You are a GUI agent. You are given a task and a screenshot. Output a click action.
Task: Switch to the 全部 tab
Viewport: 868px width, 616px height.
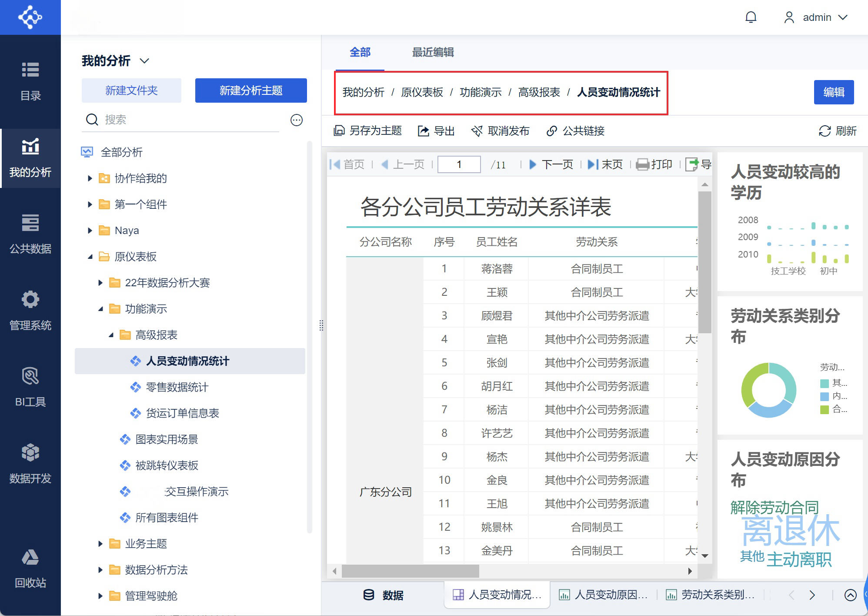tap(360, 52)
